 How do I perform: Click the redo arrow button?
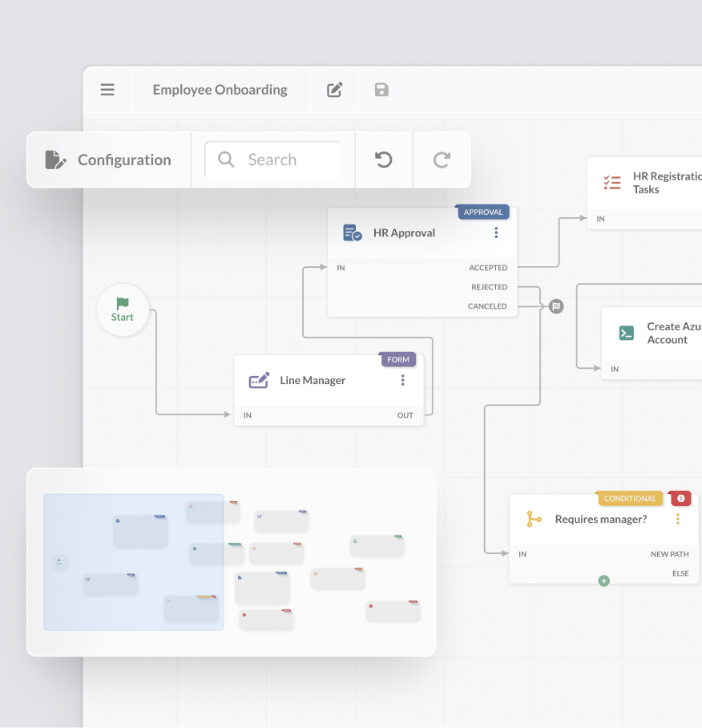click(442, 160)
